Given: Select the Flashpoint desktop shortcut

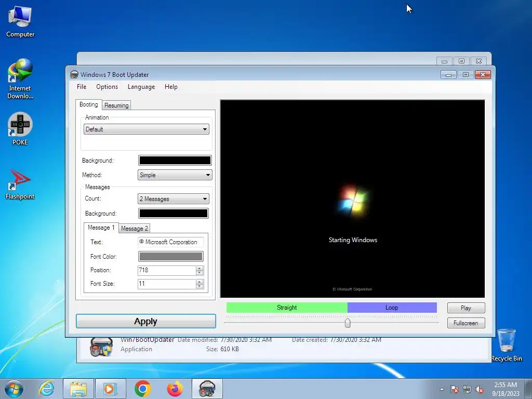Looking at the screenshot, I should 20,184.
